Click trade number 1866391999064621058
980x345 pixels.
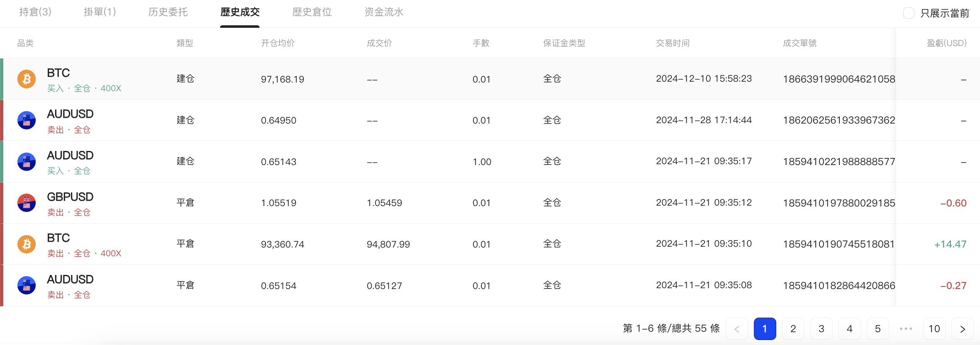coord(839,79)
